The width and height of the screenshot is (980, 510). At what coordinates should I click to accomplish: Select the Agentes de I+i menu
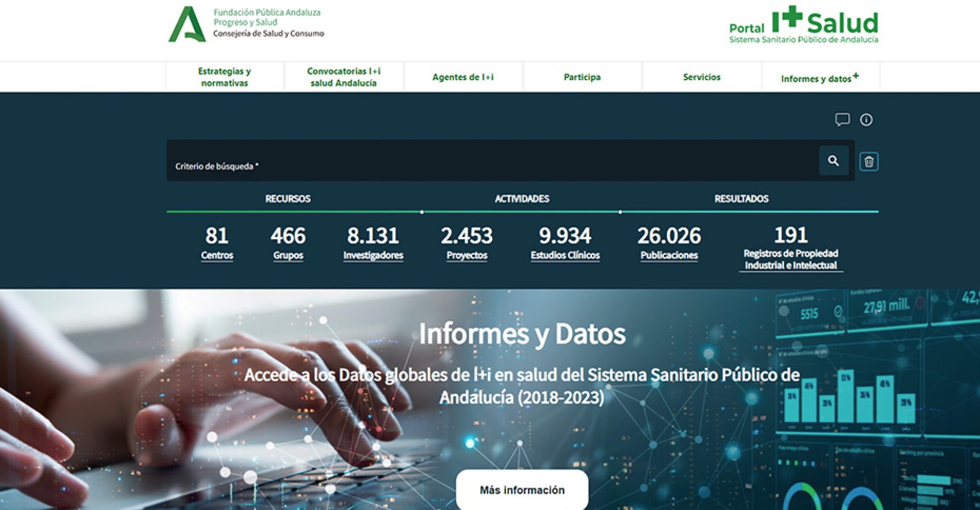tap(463, 77)
